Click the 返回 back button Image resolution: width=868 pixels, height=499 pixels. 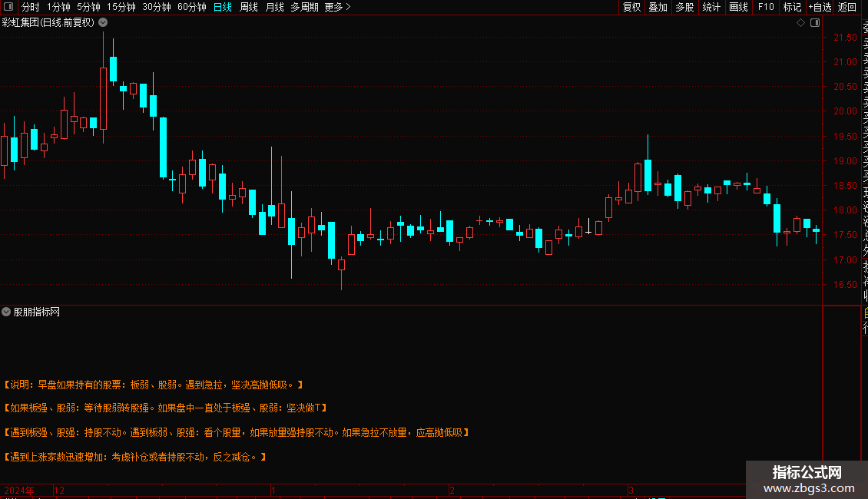847,7
